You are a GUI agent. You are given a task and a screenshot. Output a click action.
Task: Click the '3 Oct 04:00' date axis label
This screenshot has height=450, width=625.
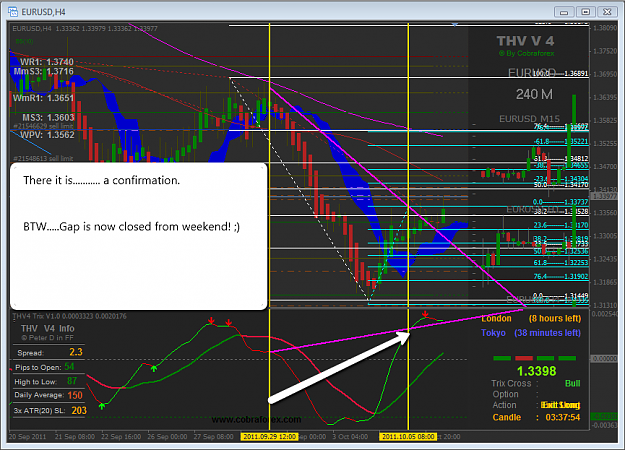click(350, 437)
